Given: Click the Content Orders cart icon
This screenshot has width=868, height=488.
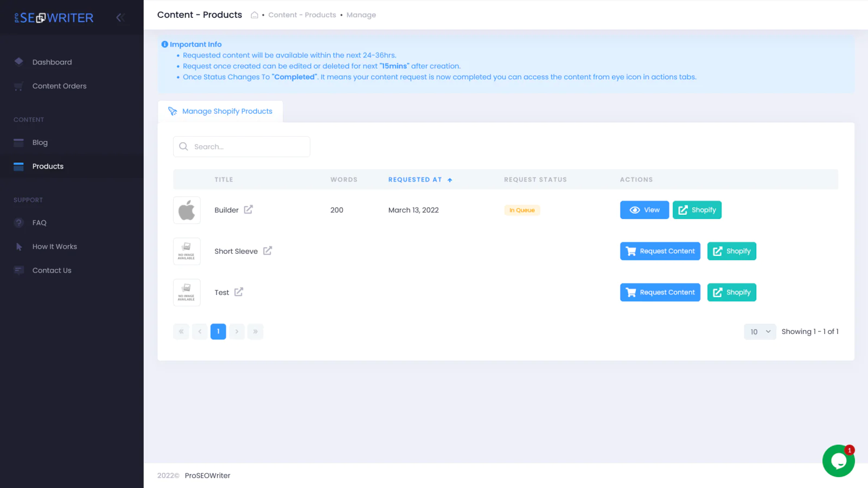Looking at the screenshot, I should 19,86.
